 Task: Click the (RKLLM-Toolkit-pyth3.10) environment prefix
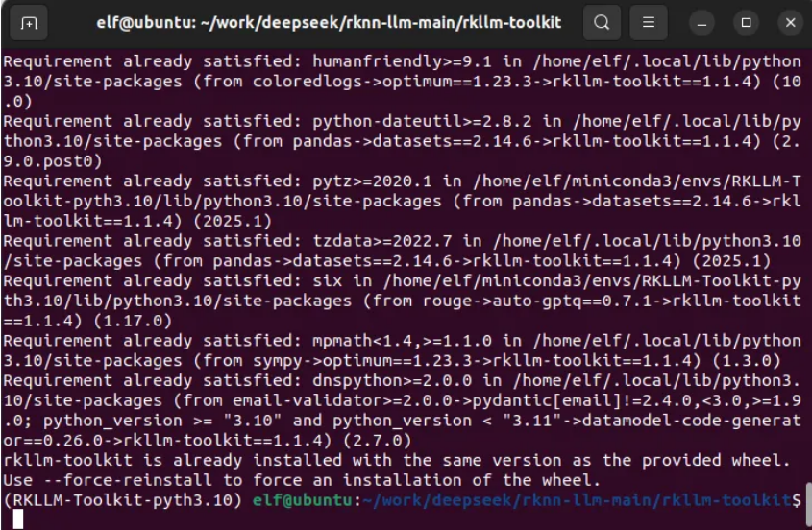click(124, 500)
